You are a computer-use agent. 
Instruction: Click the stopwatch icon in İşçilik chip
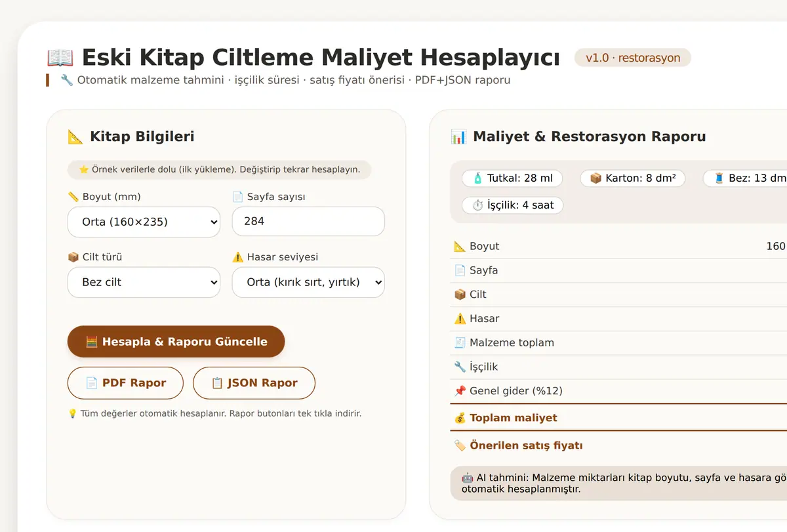(x=477, y=205)
